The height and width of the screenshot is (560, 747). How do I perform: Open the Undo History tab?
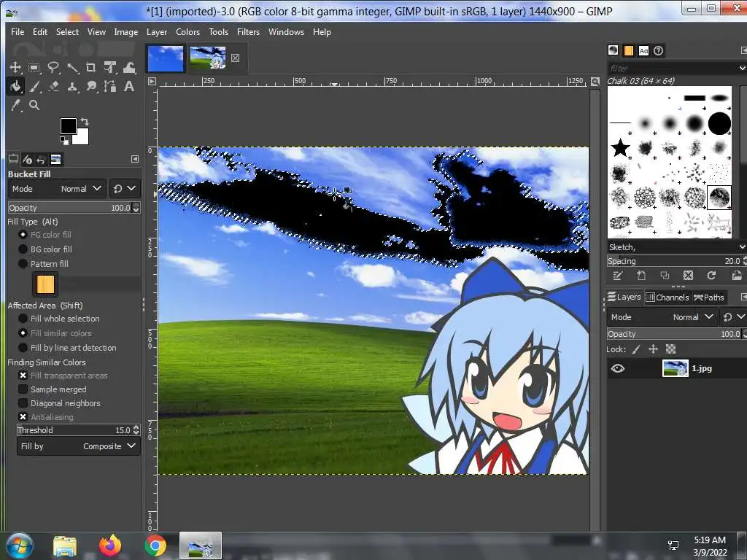(41, 159)
